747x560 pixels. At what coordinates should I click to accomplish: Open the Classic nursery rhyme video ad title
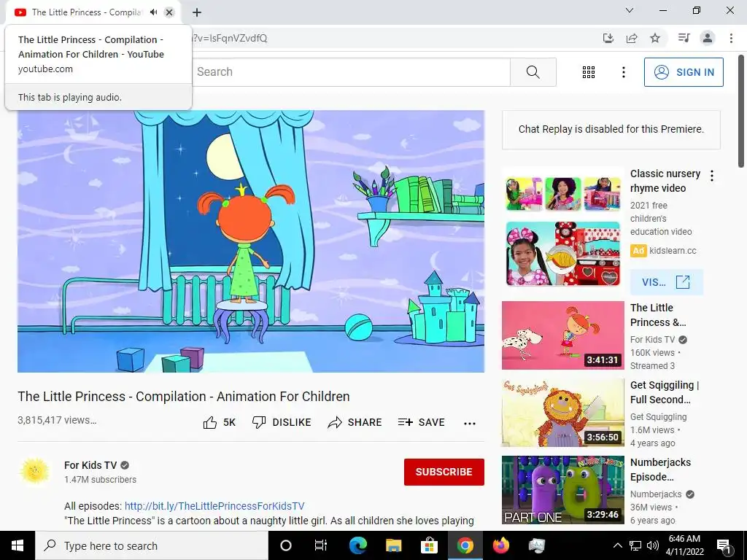tap(665, 181)
